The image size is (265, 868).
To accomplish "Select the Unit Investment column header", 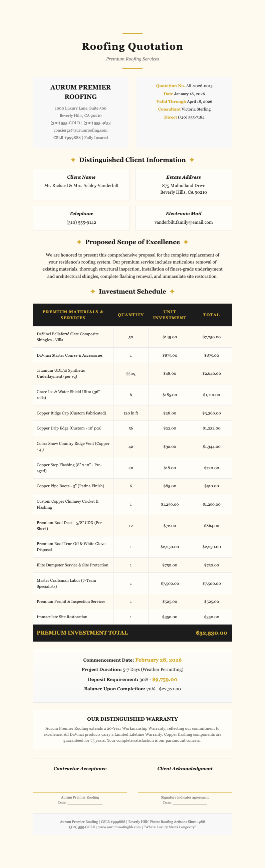I will [169, 315].
